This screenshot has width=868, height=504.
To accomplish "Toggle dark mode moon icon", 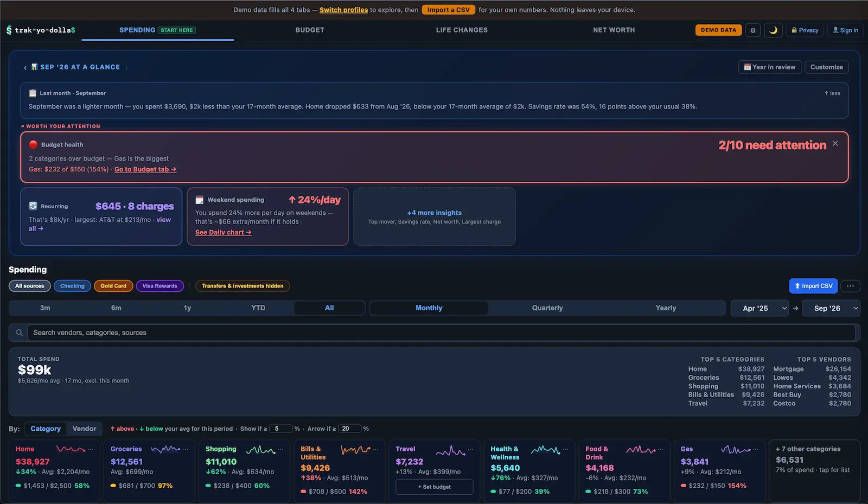I will pyautogui.click(x=773, y=30).
